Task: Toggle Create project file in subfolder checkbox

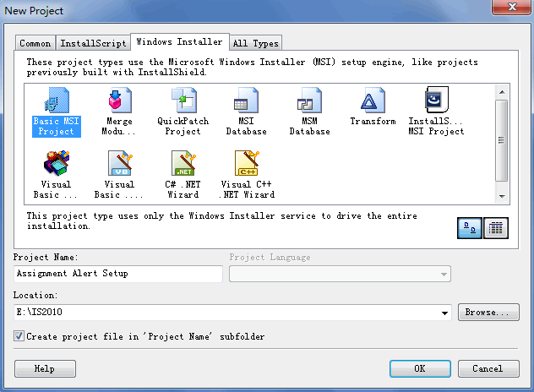Action: pyautogui.click(x=19, y=336)
